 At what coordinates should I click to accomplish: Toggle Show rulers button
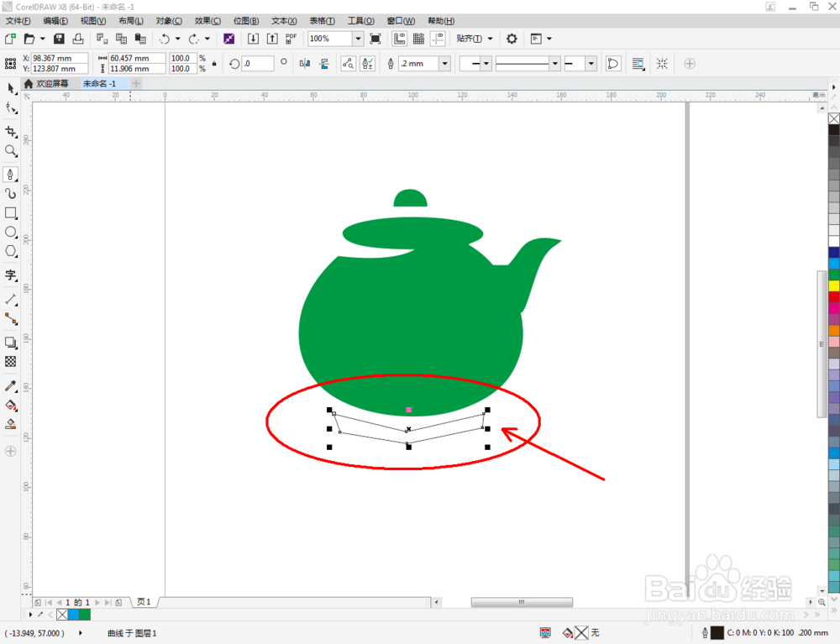pyautogui.click(x=399, y=39)
